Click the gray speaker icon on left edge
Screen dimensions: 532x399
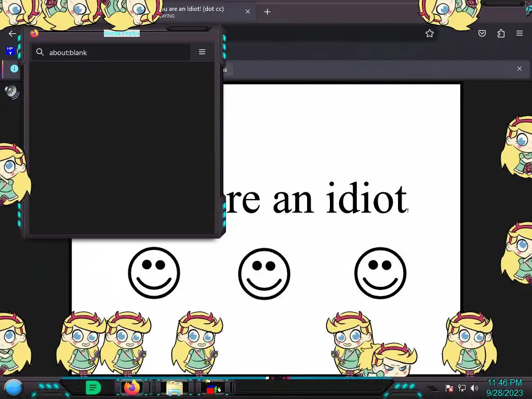coord(12,92)
